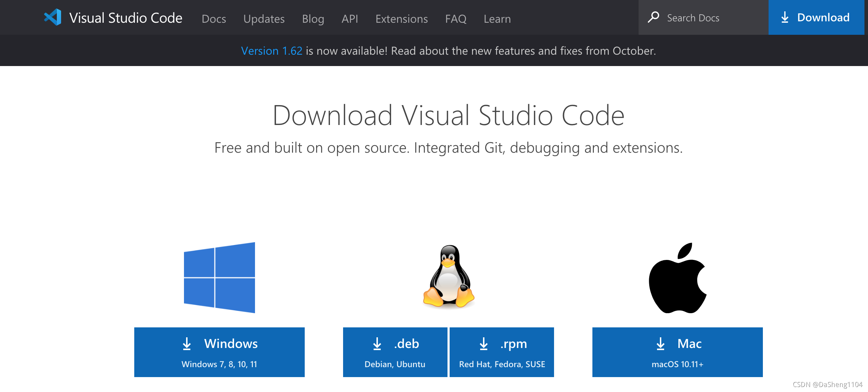Focus the Search Docs input field
Image resolution: width=868 pixels, height=392 pixels.
pyautogui.click(x=703, y=17)
